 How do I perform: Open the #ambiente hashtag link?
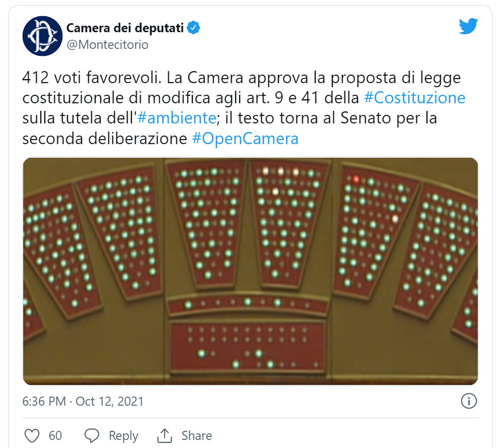[177, 118]
